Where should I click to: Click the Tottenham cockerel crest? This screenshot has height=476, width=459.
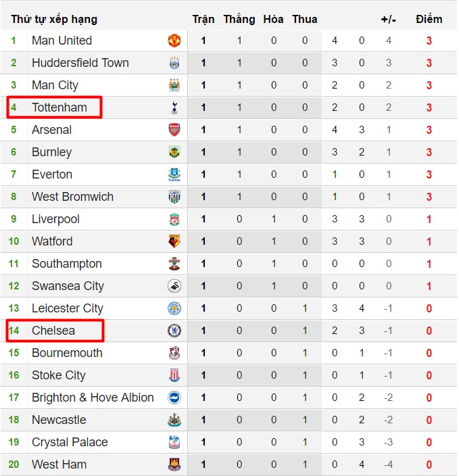[x=174, y=108]
